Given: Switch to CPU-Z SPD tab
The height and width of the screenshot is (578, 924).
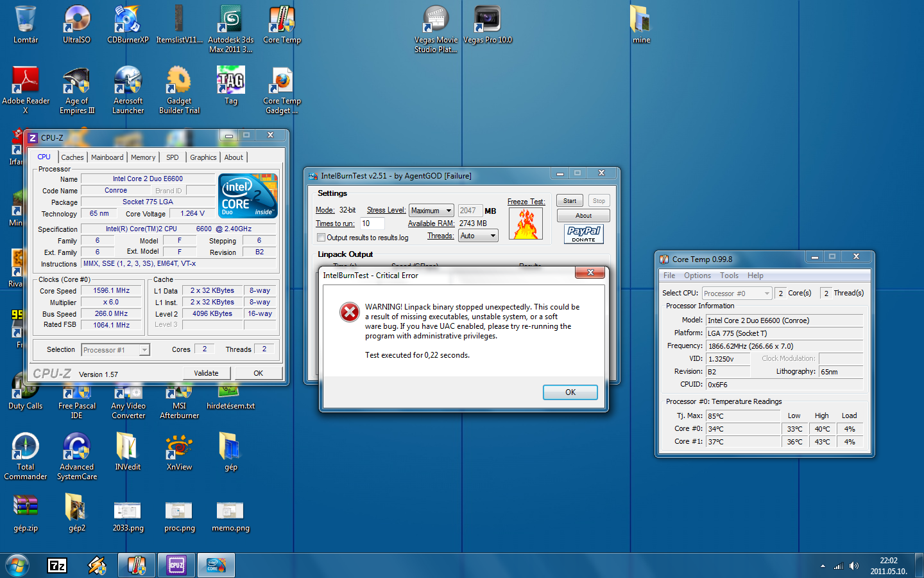Looking at the screenshot, I should 173,157.
